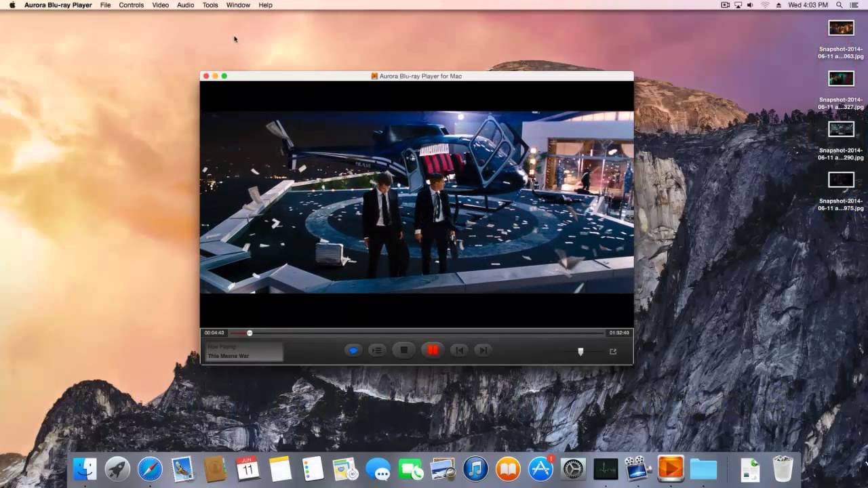The height and width of the screenshot is (488, 868).
Task: Open the document stack in Dock
Action: click(x=750, y=469)
